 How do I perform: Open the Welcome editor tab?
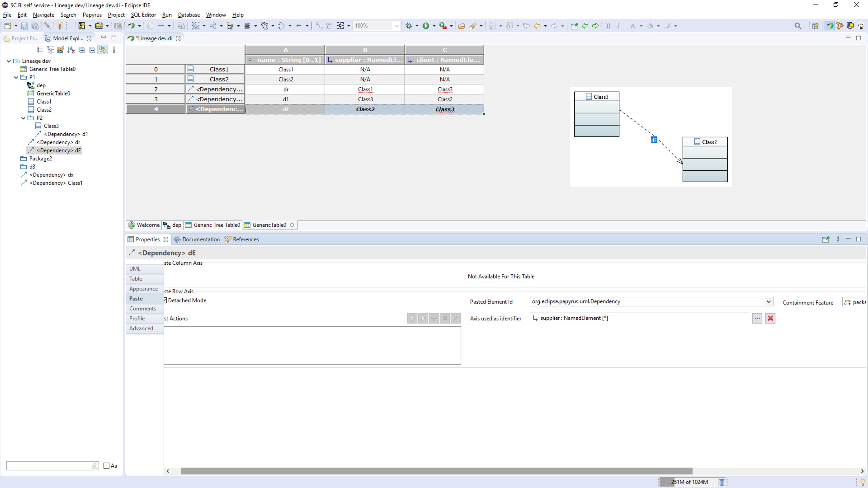[x=144, y=225]
